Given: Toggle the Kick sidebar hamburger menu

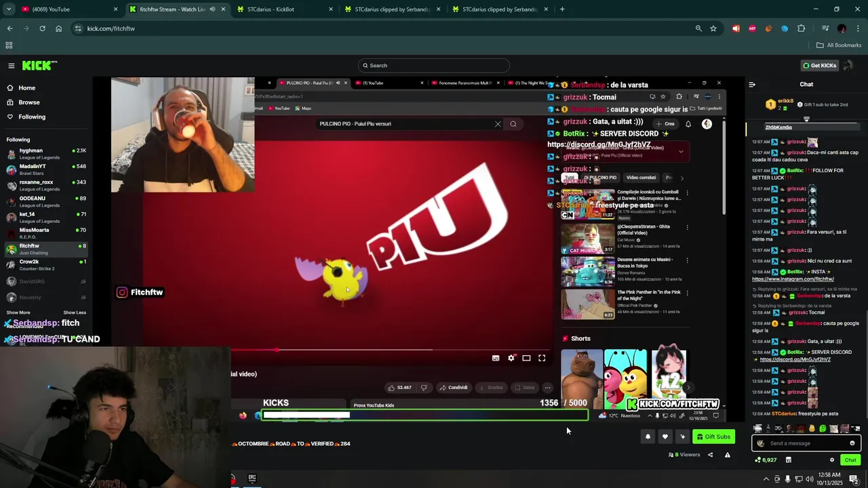Looking at the screenshot, I should (12, 66).
